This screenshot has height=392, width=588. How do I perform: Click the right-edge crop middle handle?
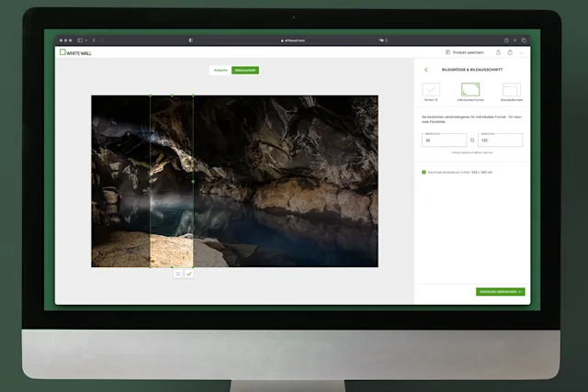pos(193,182)
